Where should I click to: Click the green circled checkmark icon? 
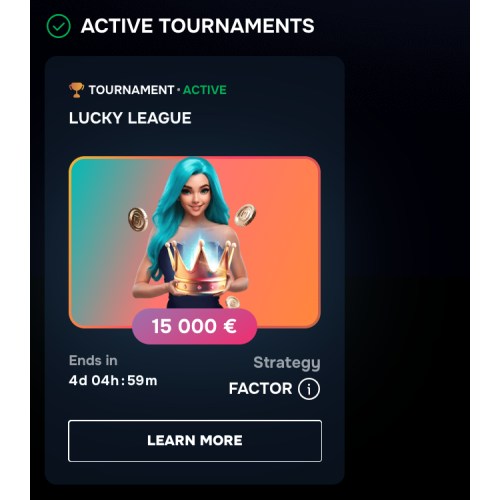pyautogui.click(x=59, y=26)
